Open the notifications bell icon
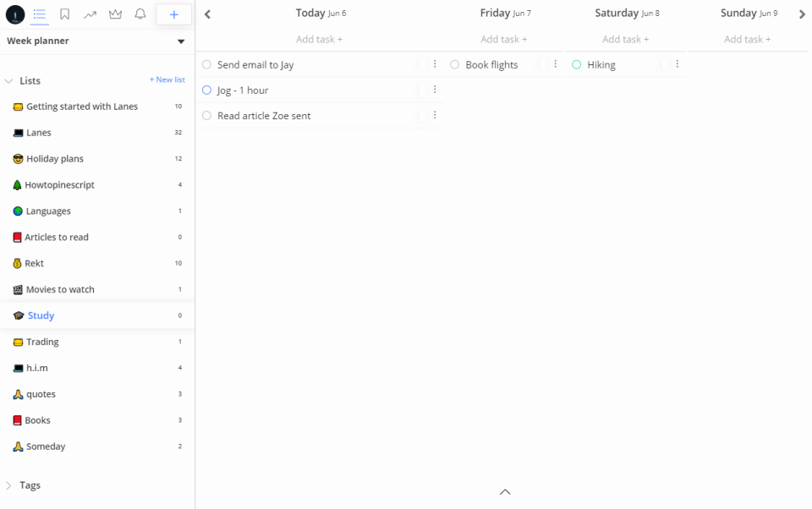The width and height of the screenshot is (812, 509). click(140, 14)
